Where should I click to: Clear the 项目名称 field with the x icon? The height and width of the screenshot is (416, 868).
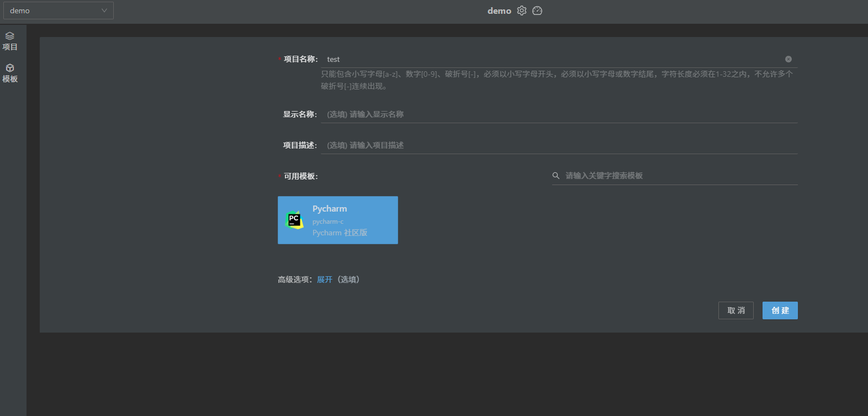pos(788,59)
